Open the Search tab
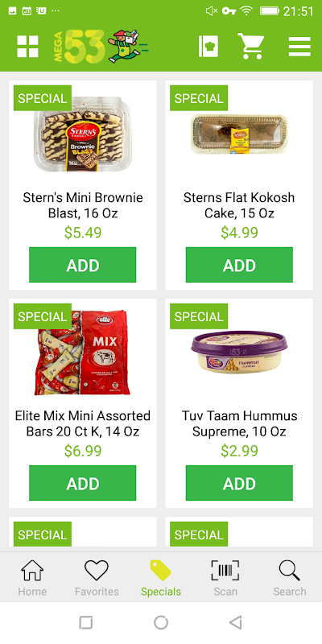The width and height of the screenshot is (322, 644). pyautogui.click(x=290, y=578)
